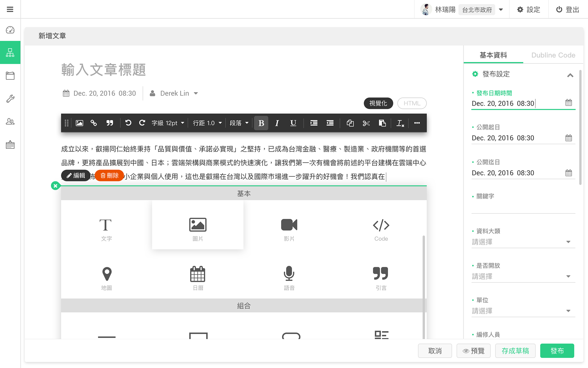
Task: Collapse the 發布設定 section
Action: [x=570, y=75]
